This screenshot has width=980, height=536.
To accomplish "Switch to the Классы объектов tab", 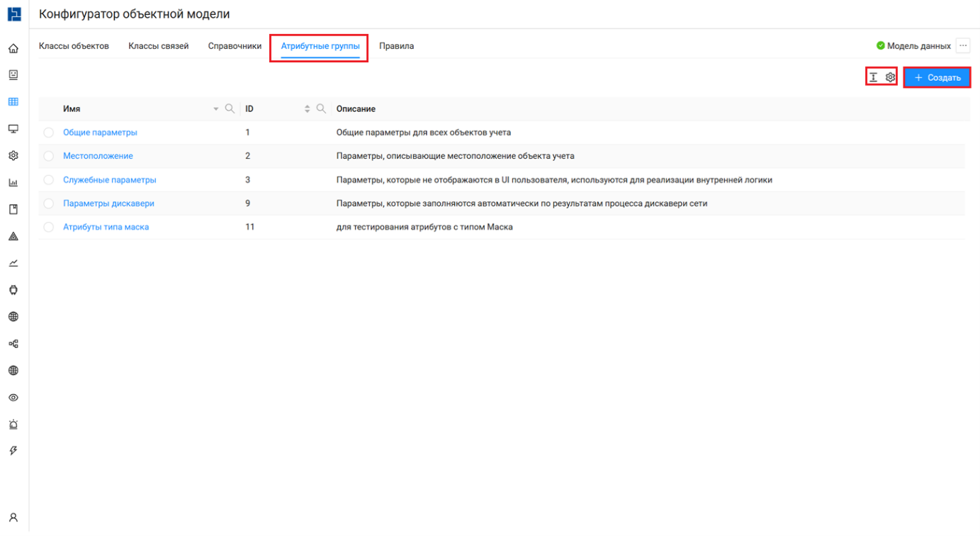I will coord(74,46).
